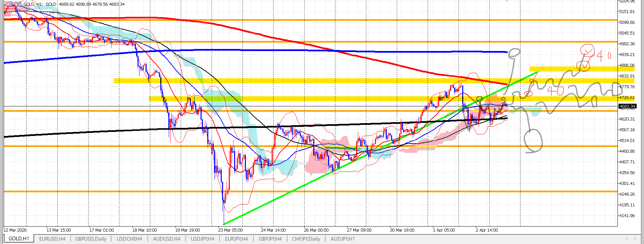Image resolution: width=644 pixels, height=244 pixels.
Task: Click the blue thumbs-up buy icon
Action: click(x=19, y=4)
